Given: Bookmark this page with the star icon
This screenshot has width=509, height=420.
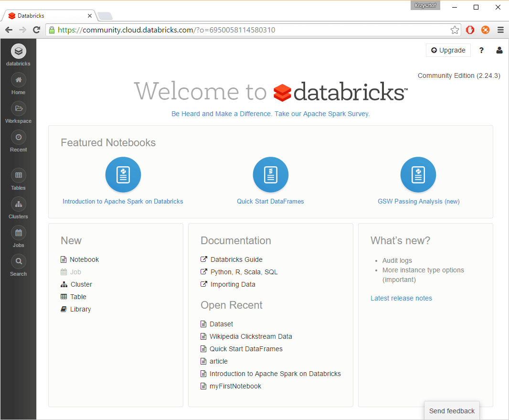Looking at the screenshot, I should coord(455,30).
